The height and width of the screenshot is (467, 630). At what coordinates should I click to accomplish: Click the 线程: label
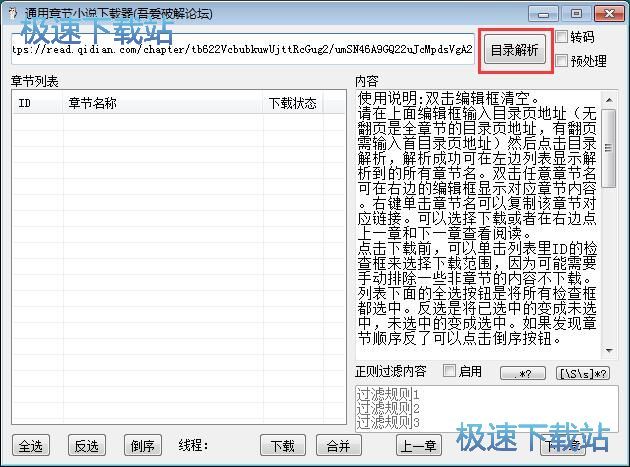[193, 445]
